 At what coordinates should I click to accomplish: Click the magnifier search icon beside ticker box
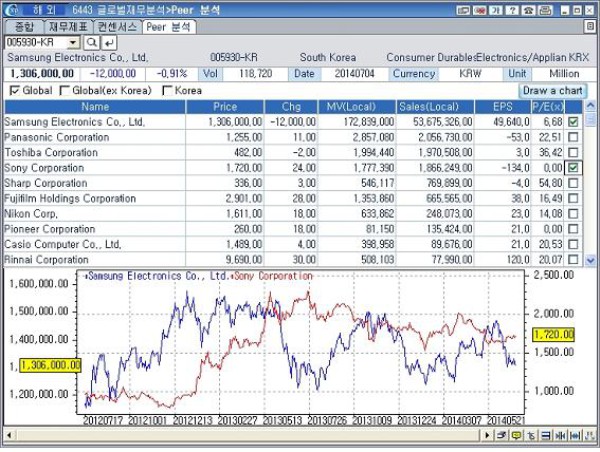(90, 44)
